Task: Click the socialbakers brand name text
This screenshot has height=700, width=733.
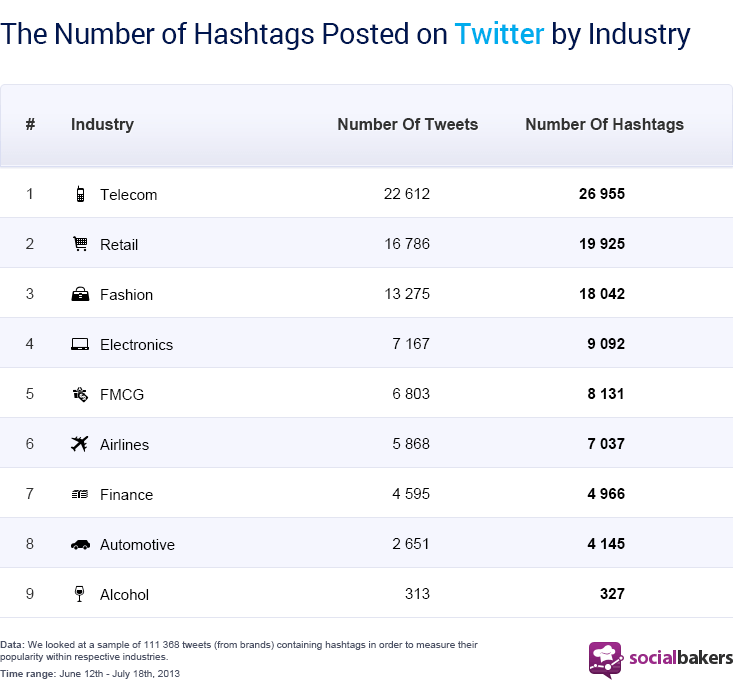Action: point(680,658)
